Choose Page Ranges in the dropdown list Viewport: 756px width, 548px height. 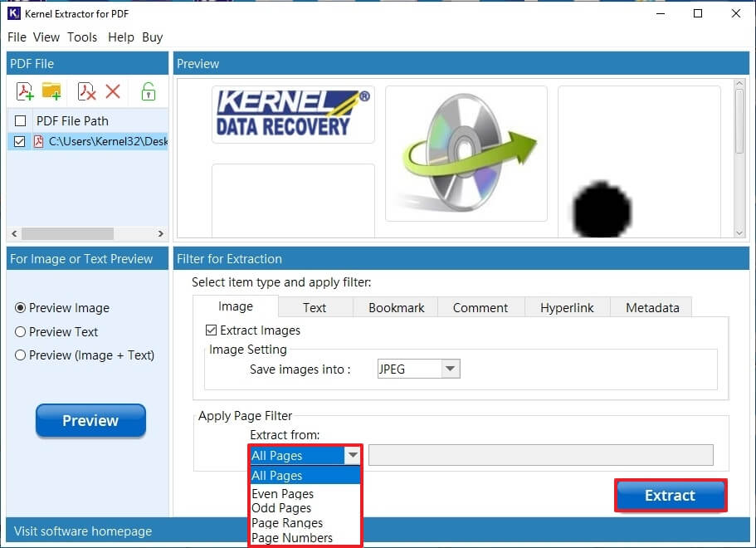305,523
